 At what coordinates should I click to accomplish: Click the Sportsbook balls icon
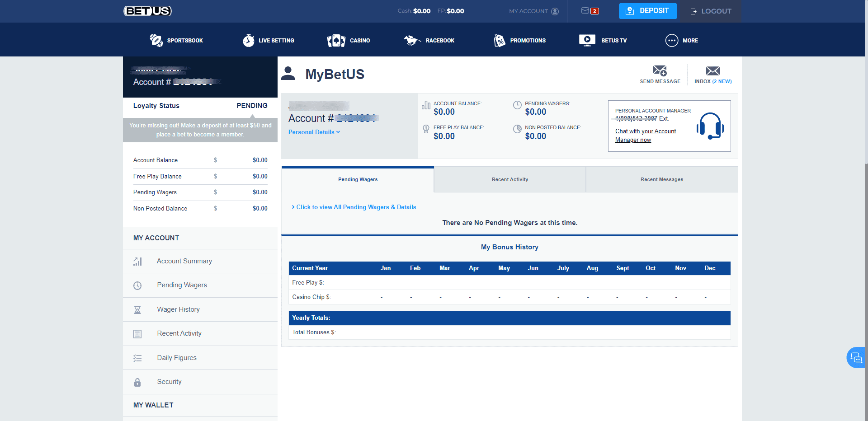coord(156,40)
